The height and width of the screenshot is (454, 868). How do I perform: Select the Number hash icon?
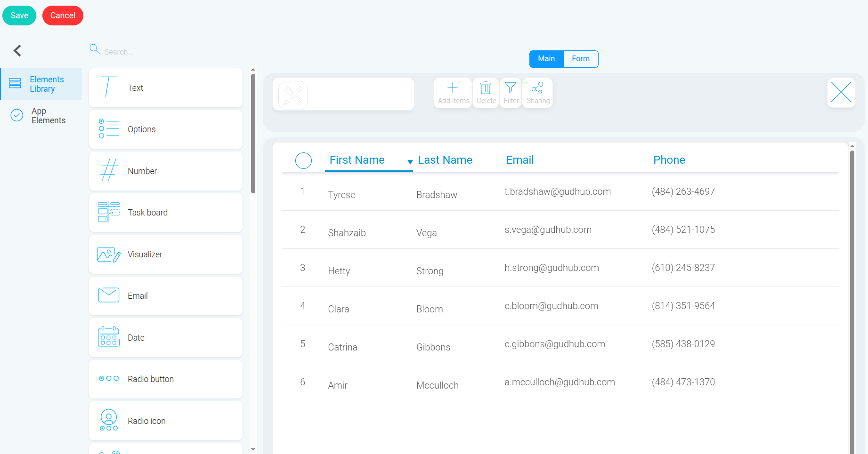(109, 170)
